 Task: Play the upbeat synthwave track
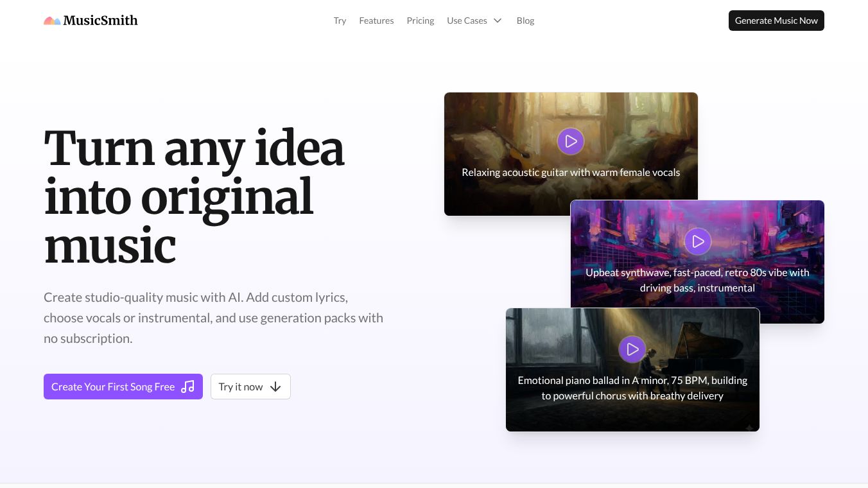coord(698,241)
